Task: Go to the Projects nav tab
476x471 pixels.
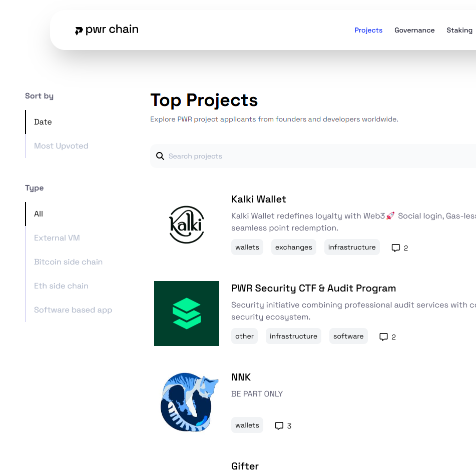Action: point(368,30)
